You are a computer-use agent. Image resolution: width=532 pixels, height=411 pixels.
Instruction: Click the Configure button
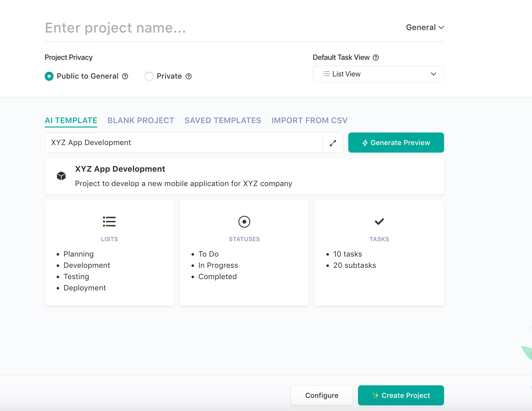click(322, 395)
